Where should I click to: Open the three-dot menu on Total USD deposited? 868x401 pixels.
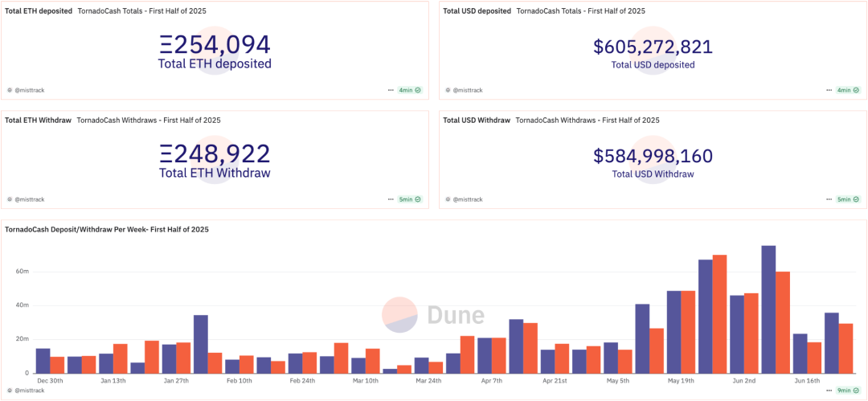(828, 90)
